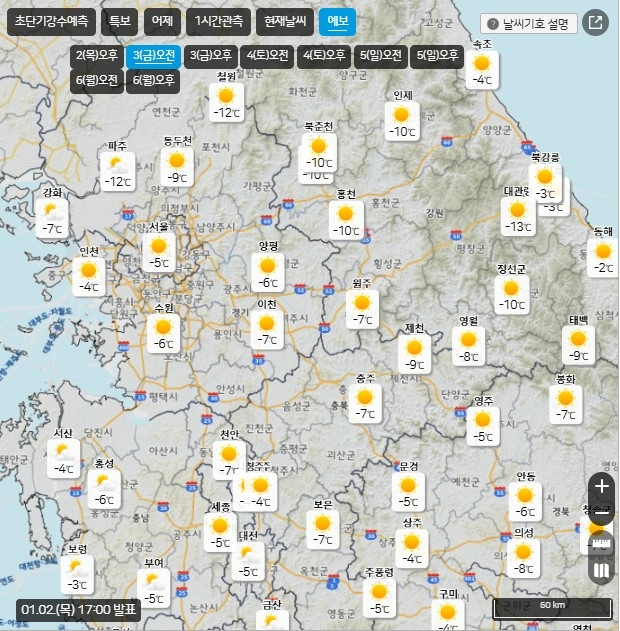Choose the 5(일)오후 forecast time

[x=437, y=56]
